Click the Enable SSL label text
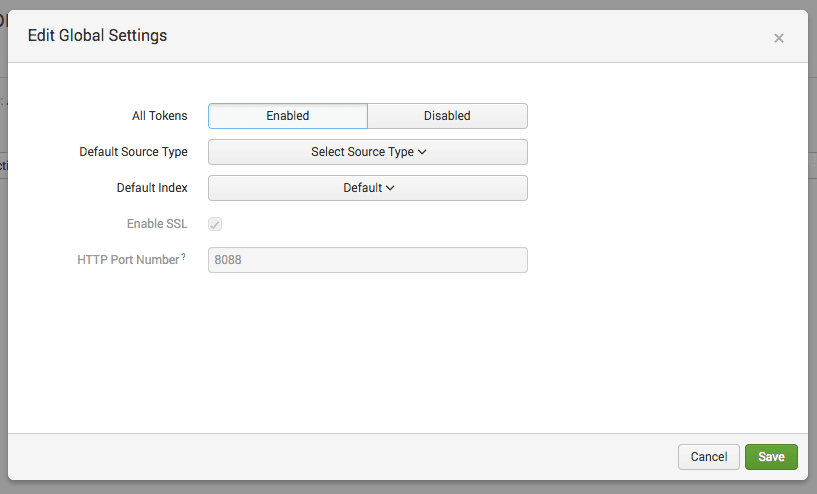This screenshot has width=817, height=494. pyautogui.click(x=157, y=224)
